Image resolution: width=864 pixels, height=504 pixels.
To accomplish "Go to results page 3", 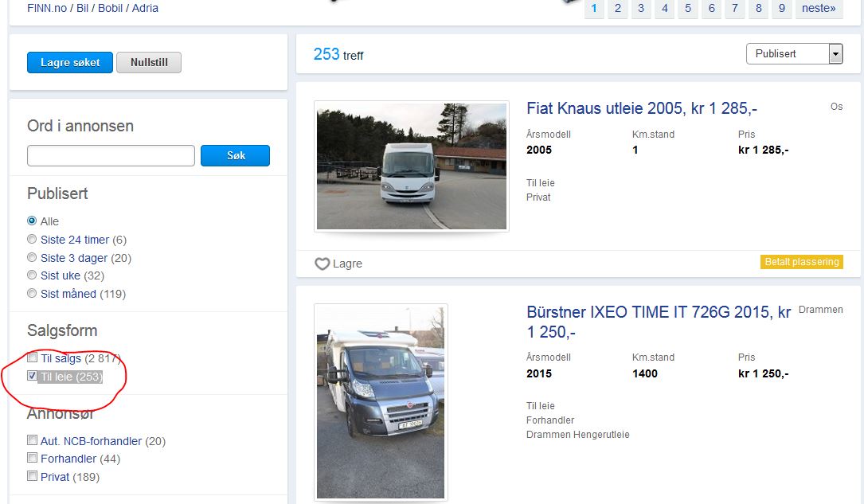I will [x=641, y=8].
